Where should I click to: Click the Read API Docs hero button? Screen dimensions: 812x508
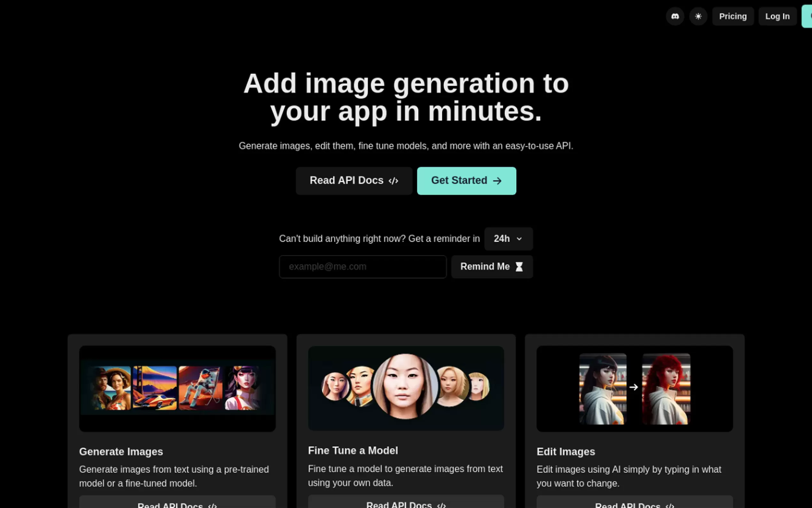pyautogui.click(x=354, y=181)
